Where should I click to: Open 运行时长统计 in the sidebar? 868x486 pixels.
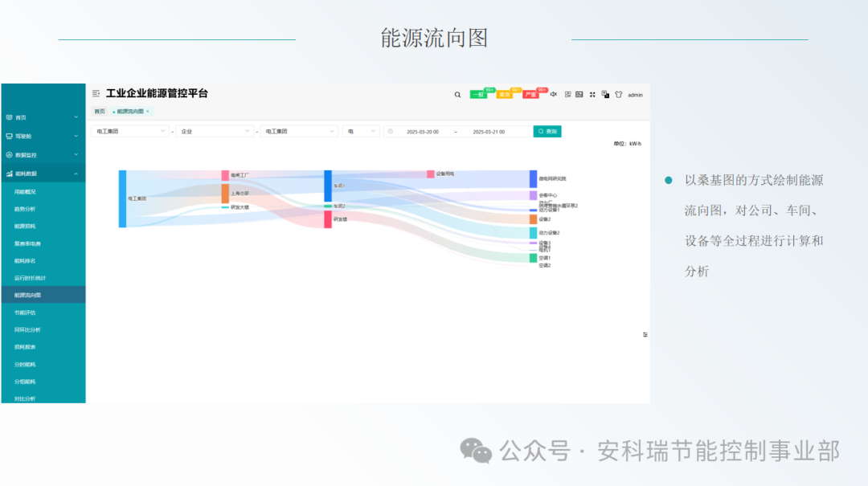click(x=43, y=278)
